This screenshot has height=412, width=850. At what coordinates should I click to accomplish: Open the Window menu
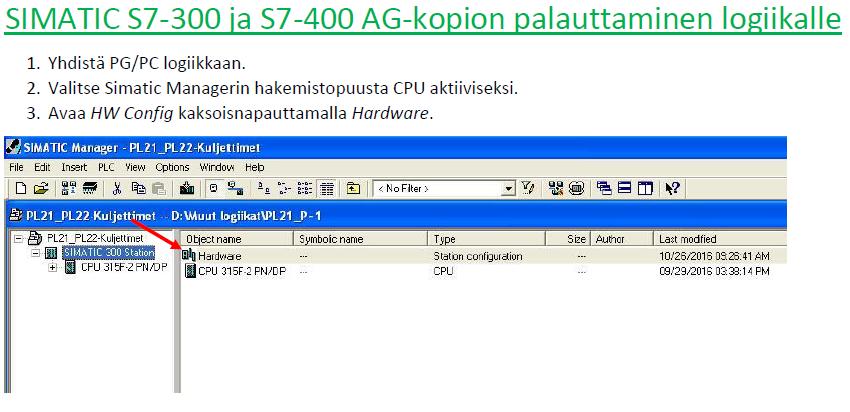click(x=216, y=167)
